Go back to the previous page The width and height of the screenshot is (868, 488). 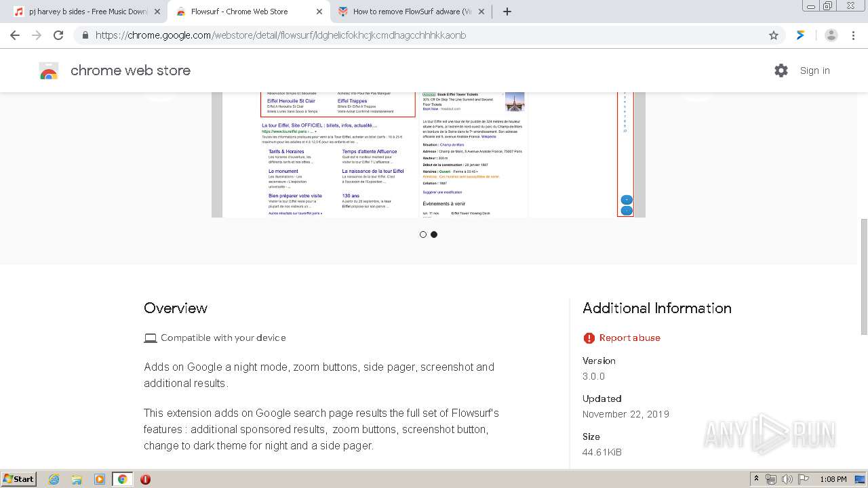pos(15,35)
